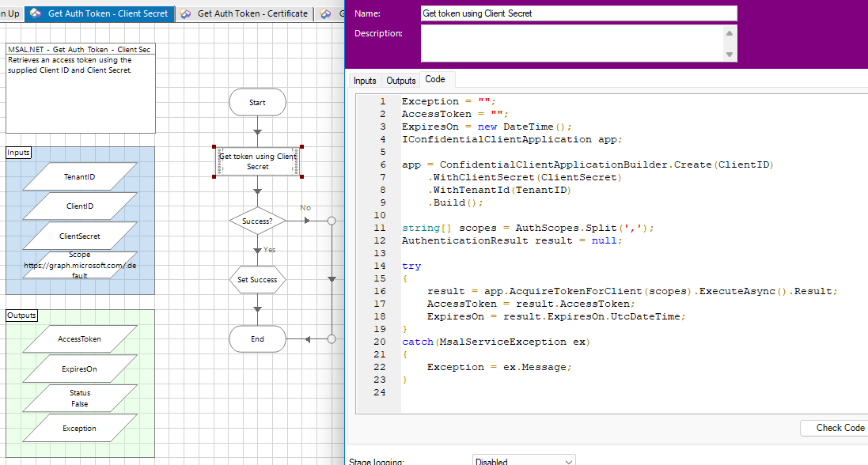The width and height of the screenshot is (868, 465).
Task: Click the Name text field
Action: [578, 13]
